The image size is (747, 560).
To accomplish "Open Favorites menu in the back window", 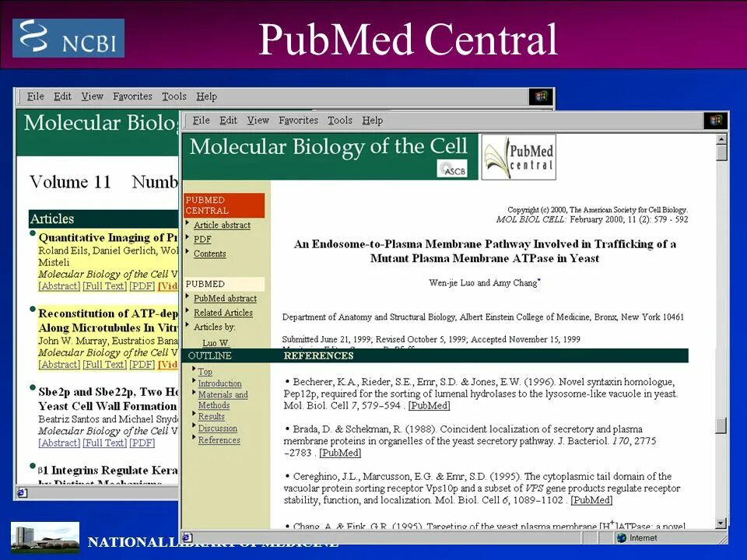I will pos(132,96).
